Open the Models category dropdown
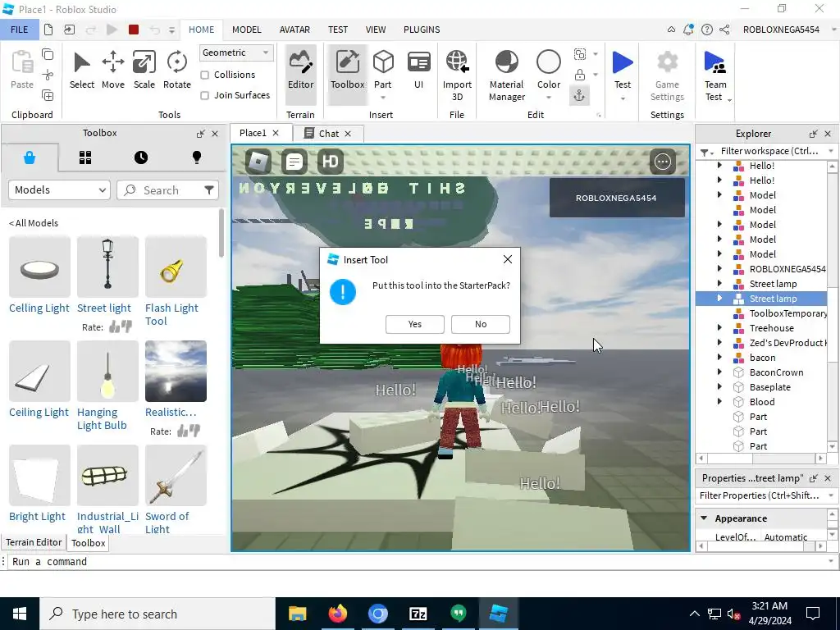 [59, 189]
